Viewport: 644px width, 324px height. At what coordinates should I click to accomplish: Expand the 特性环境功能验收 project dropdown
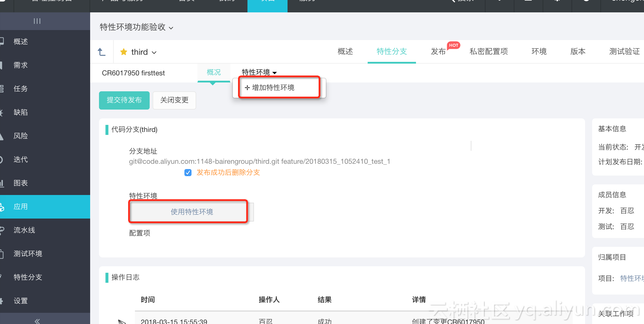tap(171, 28)
